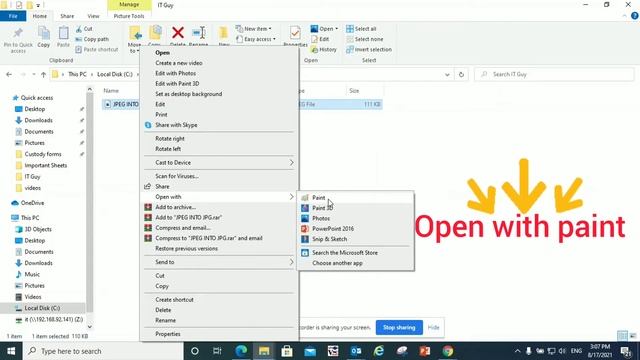Click the Task View taskbar icon
640x360 pixels.
tap(217, 351)
